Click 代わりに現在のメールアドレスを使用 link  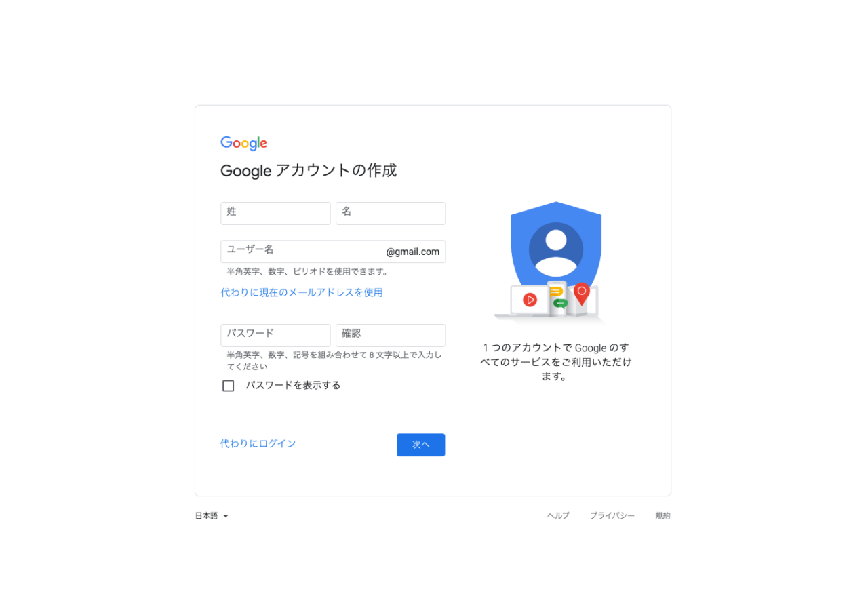[302, 292]
